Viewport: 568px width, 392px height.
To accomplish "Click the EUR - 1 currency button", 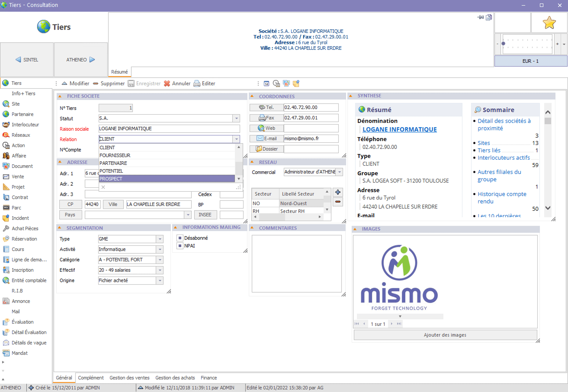I will [530, 61].
